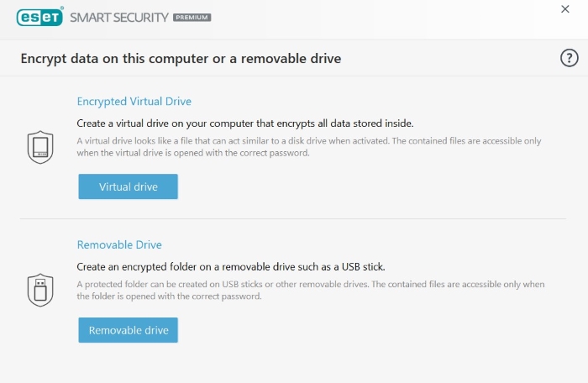Viewport: 588px width, 383px height.
Task: Select the Encrypted Virtual Drive heading
Action: coord(134,102)
